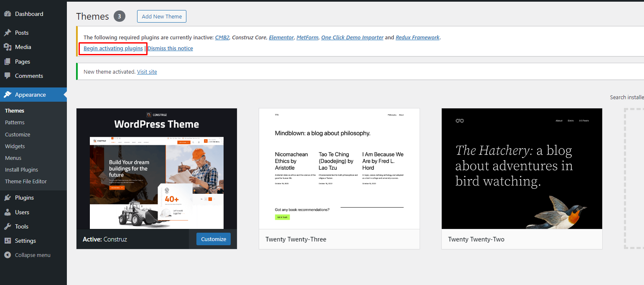644x285 pixels.
Task: Select the Construz theme screenshot
Action: point(157,169)
